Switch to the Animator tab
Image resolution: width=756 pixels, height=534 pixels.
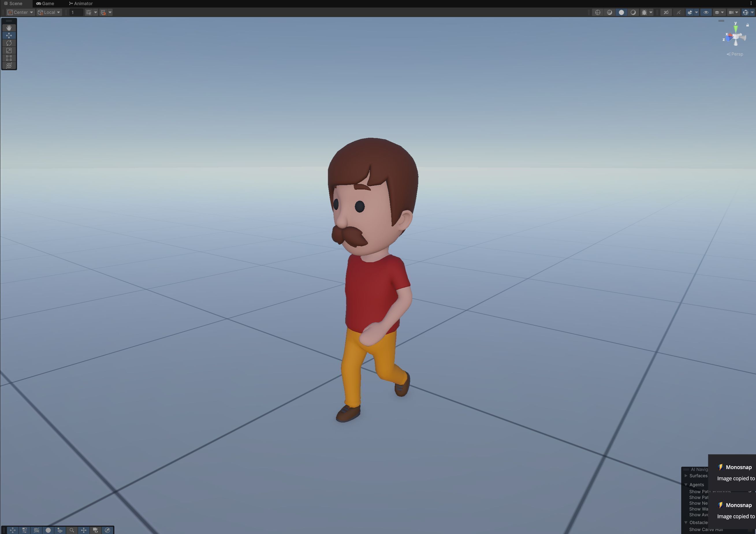pyautogui.click(x=81, y=4)
